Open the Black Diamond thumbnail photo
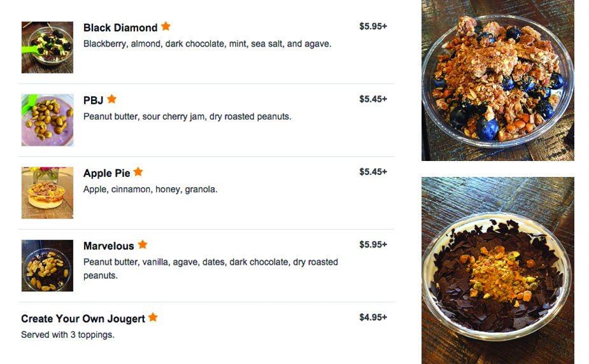Image resolution: width=589 pixels, height=364 pixels. tap(47, 47)
